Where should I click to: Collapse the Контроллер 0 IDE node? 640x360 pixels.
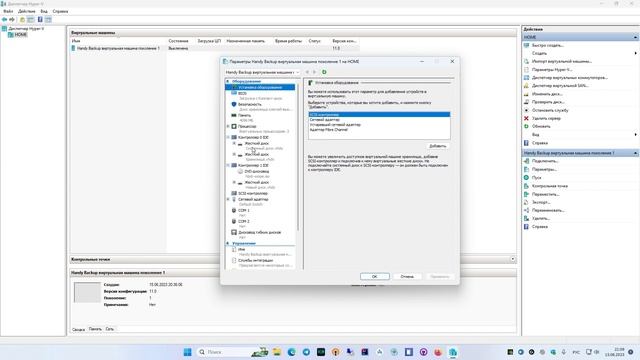[x=228, y=138]
